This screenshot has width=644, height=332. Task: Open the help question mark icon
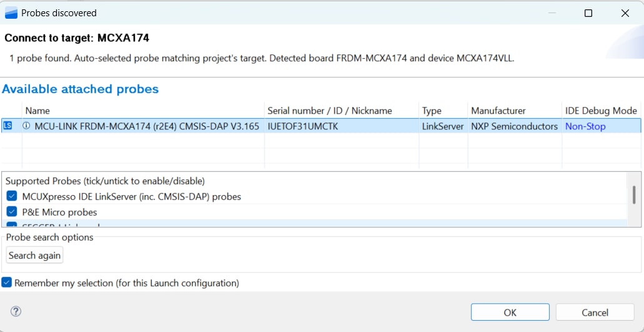click(16, 311)
